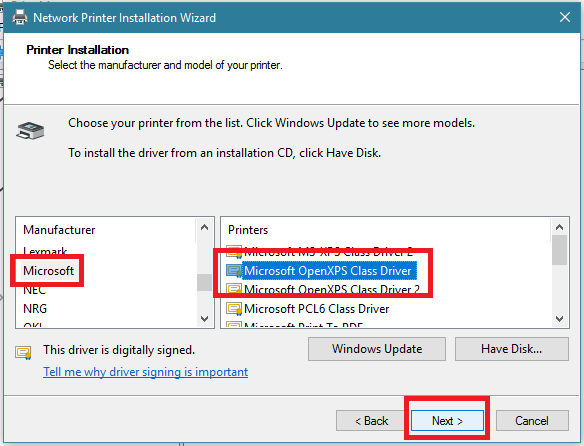Click the Microsoft OpenXPS Class Driver 2 icon

[234, 289]
